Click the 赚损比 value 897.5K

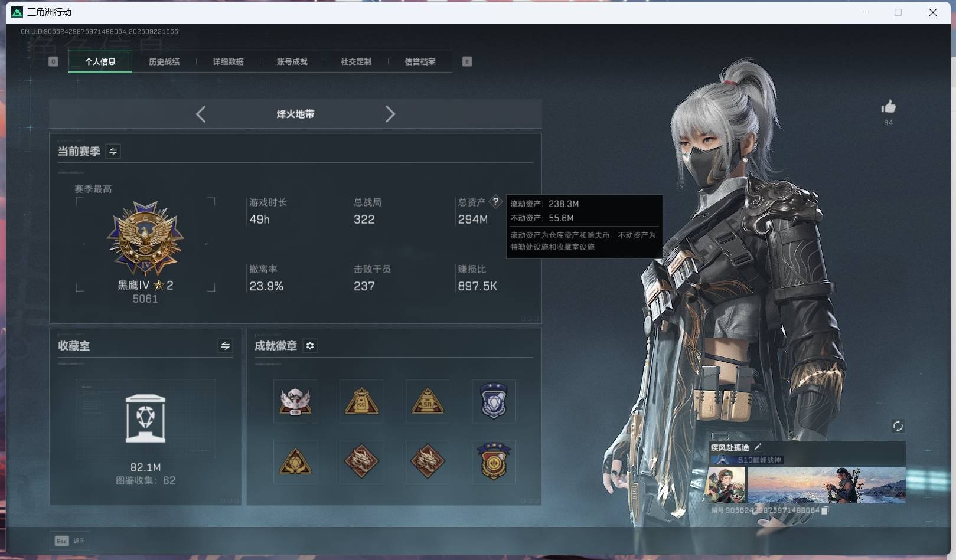click(478, 286)
